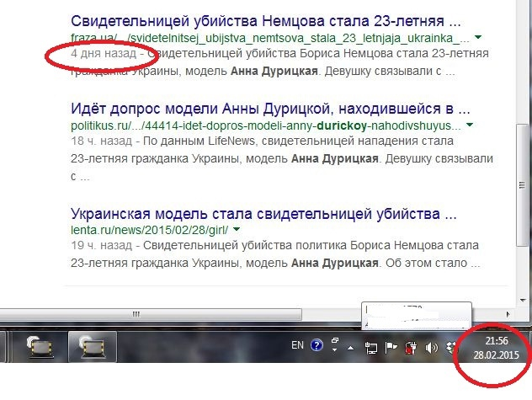Click language bar restore/options icon

coord(335,340)
